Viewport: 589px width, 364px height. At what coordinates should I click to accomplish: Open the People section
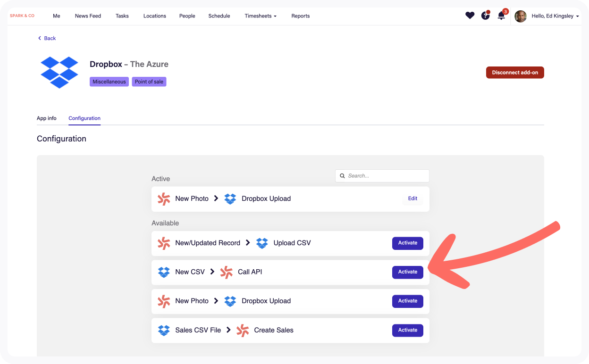tap(187, 16)
